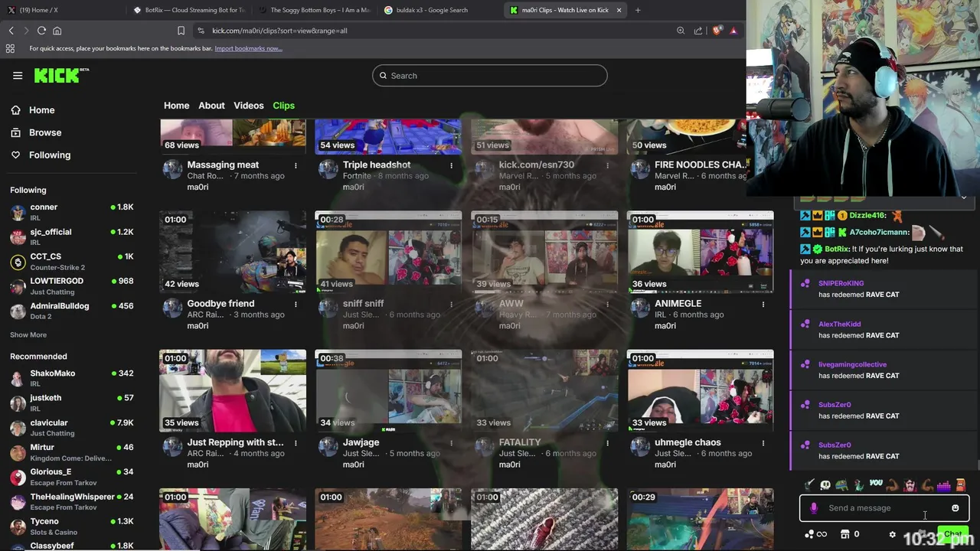
Task: Click SNIPERoKING username in chat
Action: tap(841, 283)
